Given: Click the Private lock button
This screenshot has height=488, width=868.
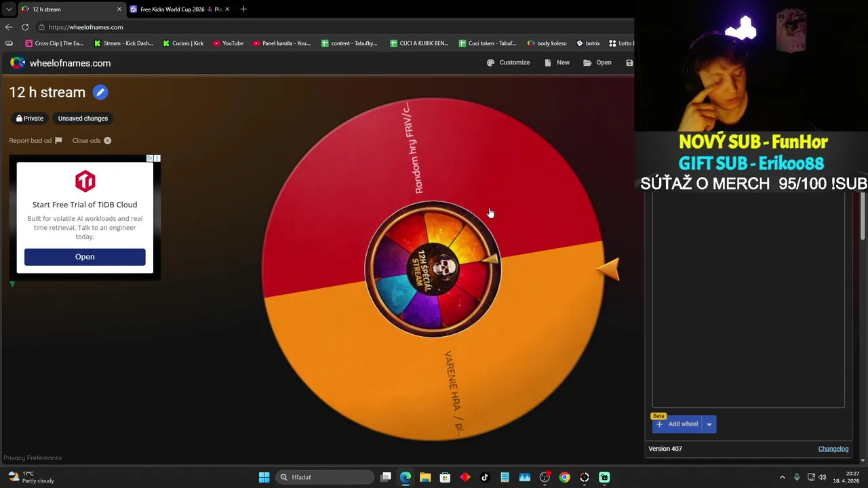Looking at the screenshot, I should tap(30, 119).
